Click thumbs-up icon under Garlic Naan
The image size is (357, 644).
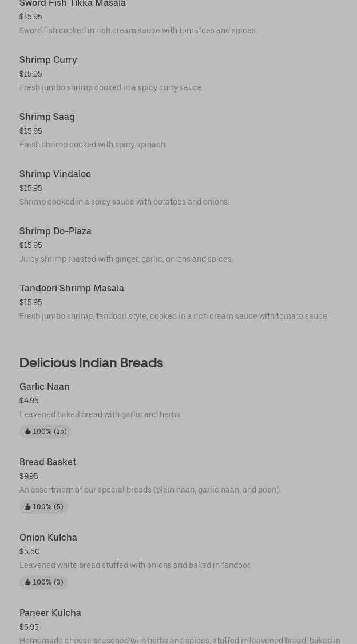point(27,431)
